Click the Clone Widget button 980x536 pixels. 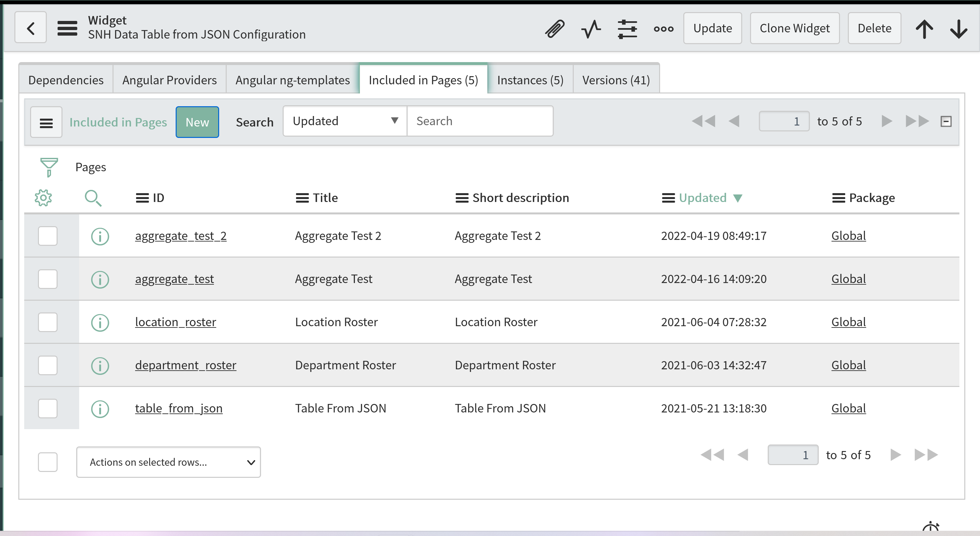[x=795, y=28]
